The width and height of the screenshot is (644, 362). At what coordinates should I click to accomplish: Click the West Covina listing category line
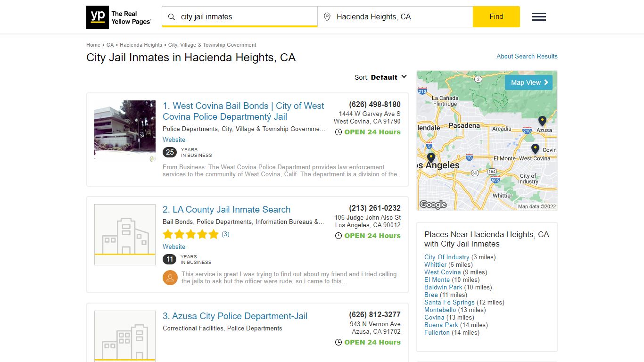click(244, 129)
